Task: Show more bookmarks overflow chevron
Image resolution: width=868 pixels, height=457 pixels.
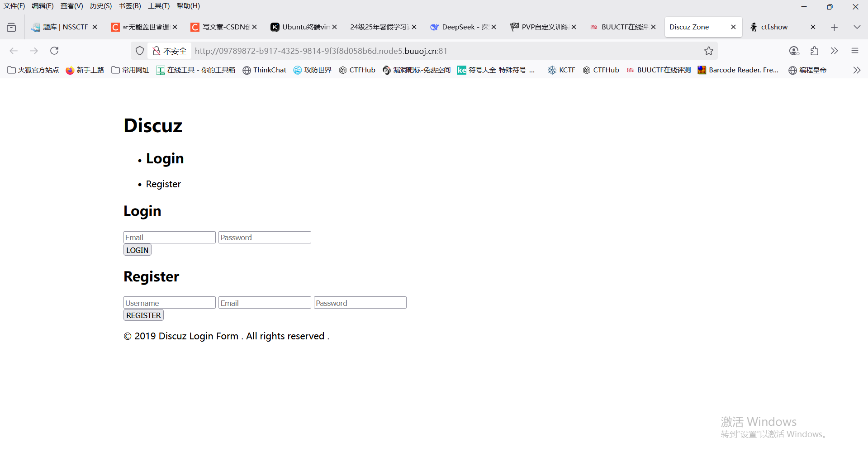Action: [x=857, y=70]
